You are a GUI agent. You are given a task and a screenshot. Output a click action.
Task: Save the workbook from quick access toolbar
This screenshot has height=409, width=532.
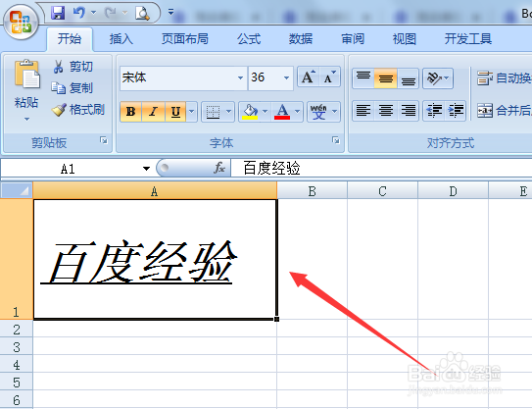point(58,13)
